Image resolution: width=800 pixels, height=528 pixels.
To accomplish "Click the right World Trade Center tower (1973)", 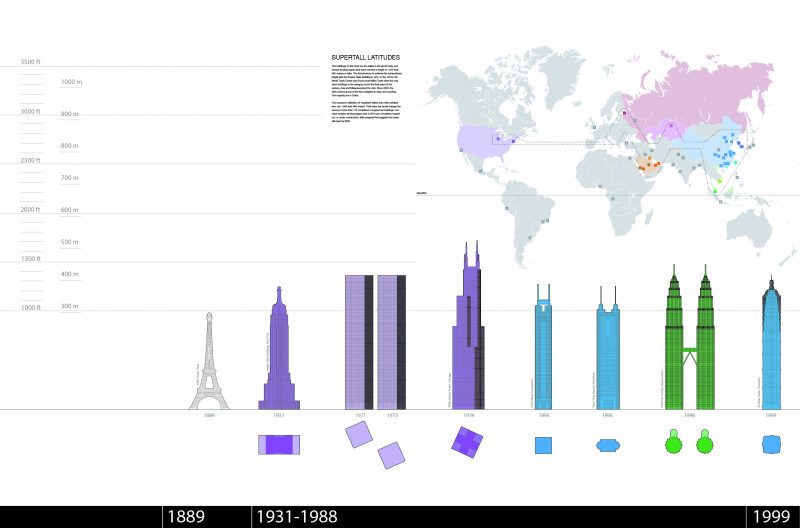I will click(391, 342).
